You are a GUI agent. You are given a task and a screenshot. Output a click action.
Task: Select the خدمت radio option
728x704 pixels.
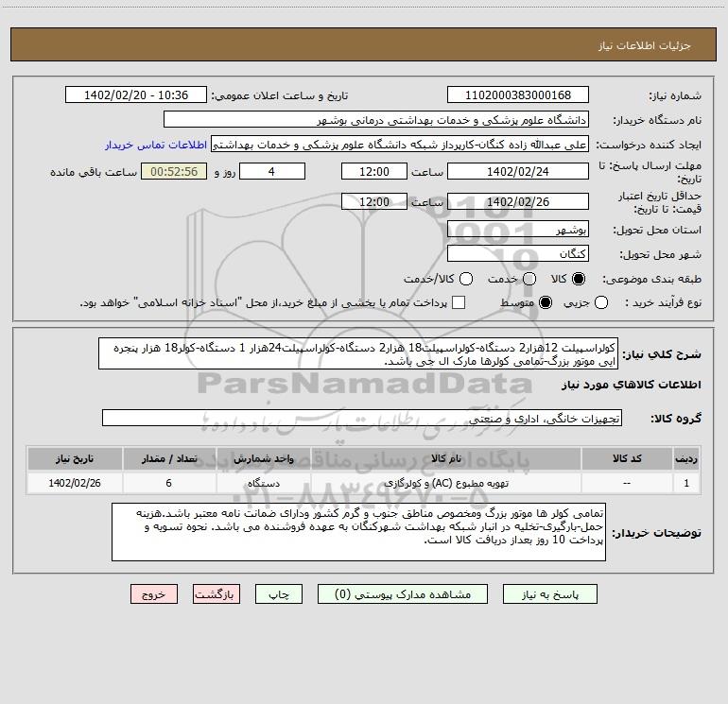(529, 280)
